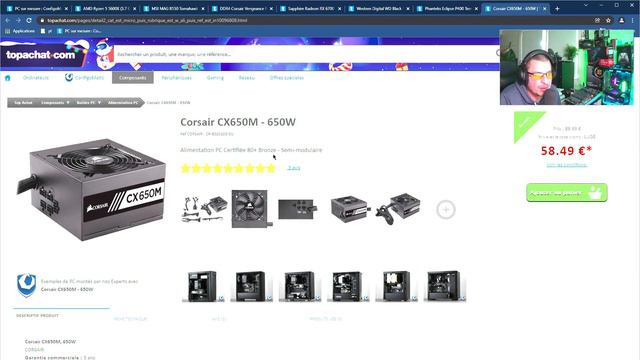Open the 'Gaming' navigation menu

click(215, 78)
